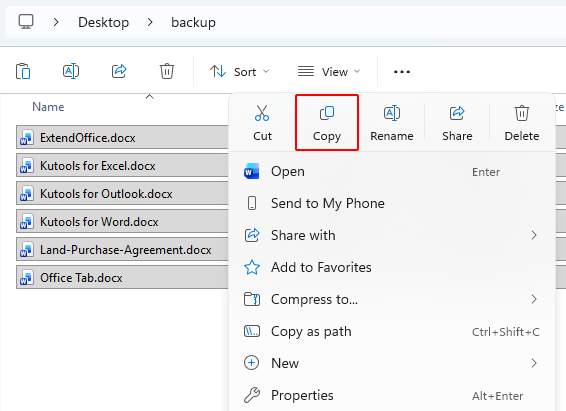Sort by the Name column header
Viewport: 566px width, 411px height.
click(48, 107)
